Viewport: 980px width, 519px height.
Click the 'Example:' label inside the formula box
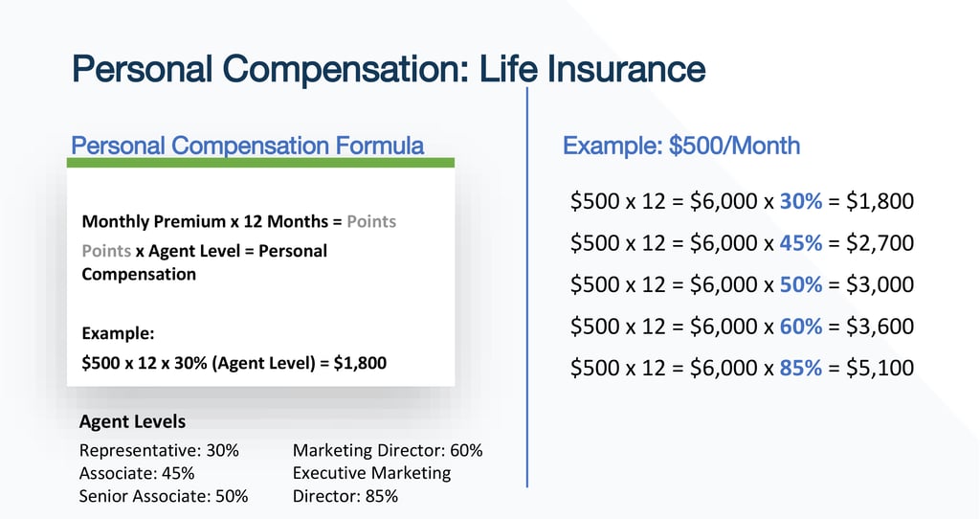[119, 334]
